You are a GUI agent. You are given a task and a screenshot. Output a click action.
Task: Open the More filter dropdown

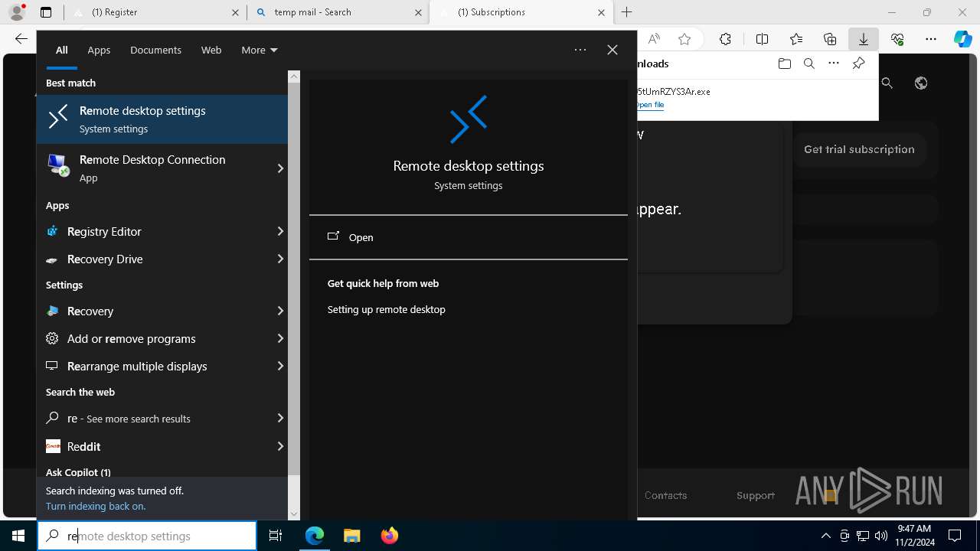click(x=260, y=50)
